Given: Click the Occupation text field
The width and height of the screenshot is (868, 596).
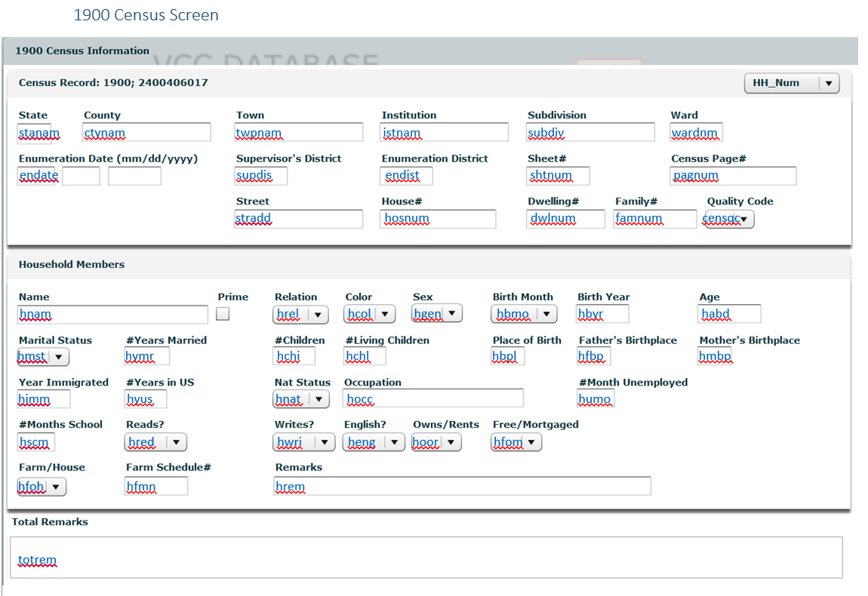Looking at the screenshot, I should tap(433, 399).
